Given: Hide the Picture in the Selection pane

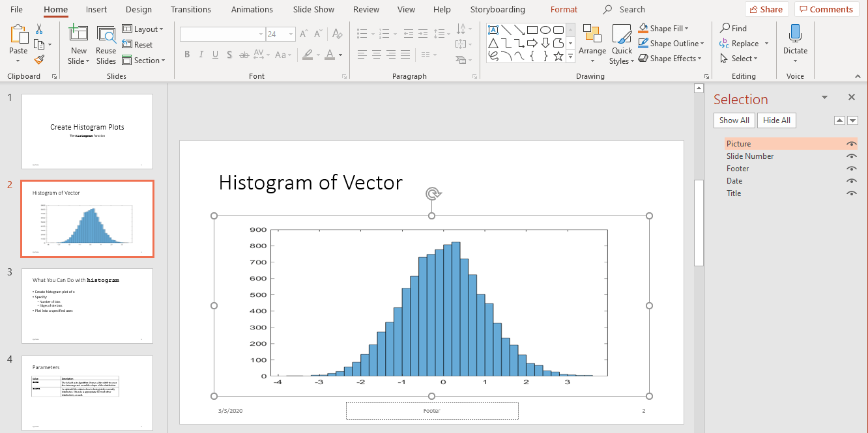Looking at the screenshot, I should coord(852,144).
